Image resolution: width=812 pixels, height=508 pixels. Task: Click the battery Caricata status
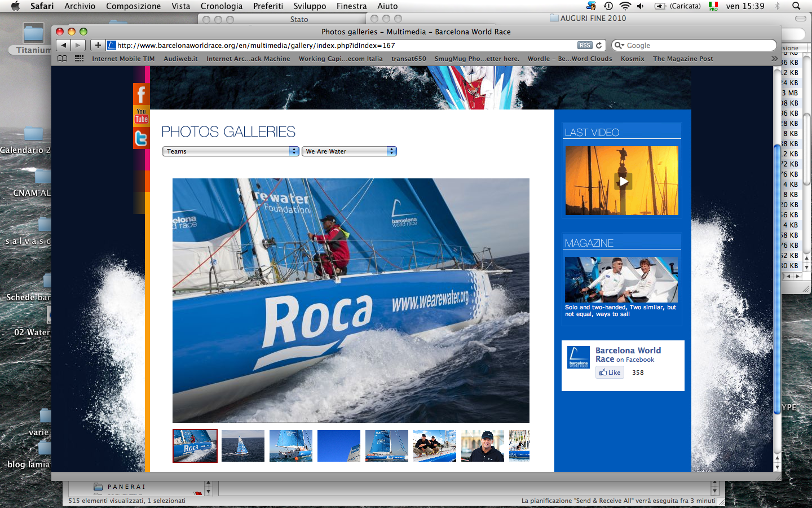677,6
